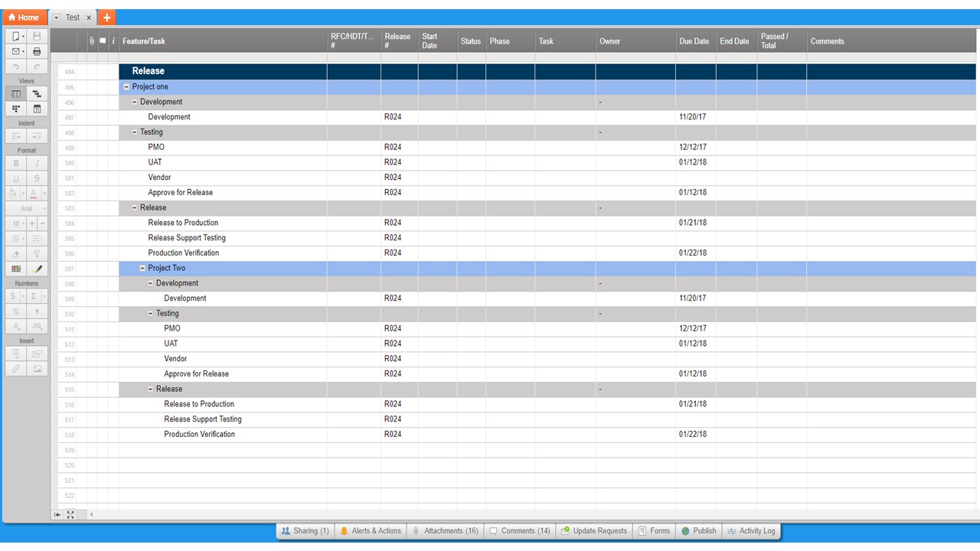Screen dimensions: 980x551
Task: Click the Highlight Changes pencil icon
Action: [37, 269]
